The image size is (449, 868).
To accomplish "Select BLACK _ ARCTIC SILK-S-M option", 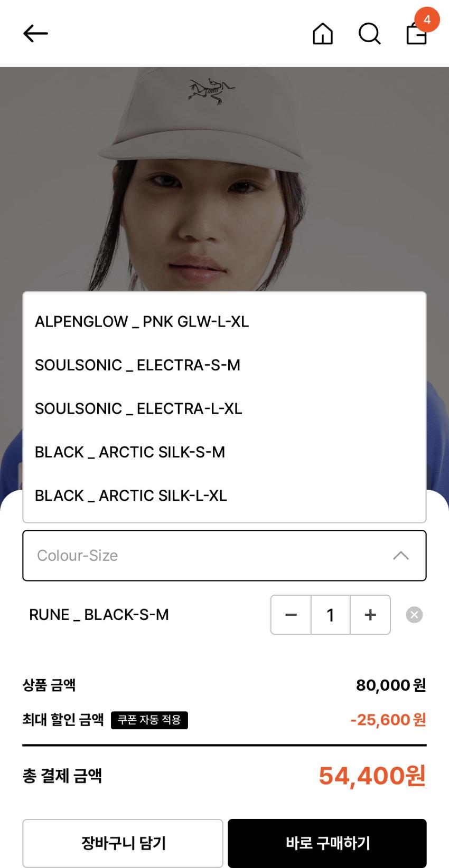I will click(130, 452).
